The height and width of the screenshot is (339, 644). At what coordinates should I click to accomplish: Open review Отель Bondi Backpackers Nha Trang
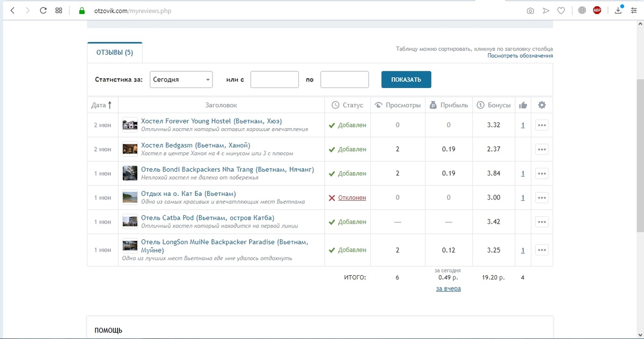point(227,169)
